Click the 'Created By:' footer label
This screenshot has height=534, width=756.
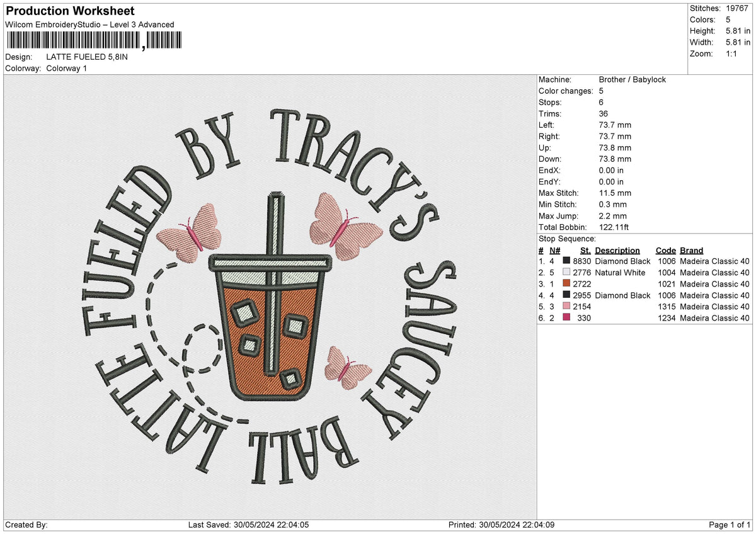[x=26, y=525]
